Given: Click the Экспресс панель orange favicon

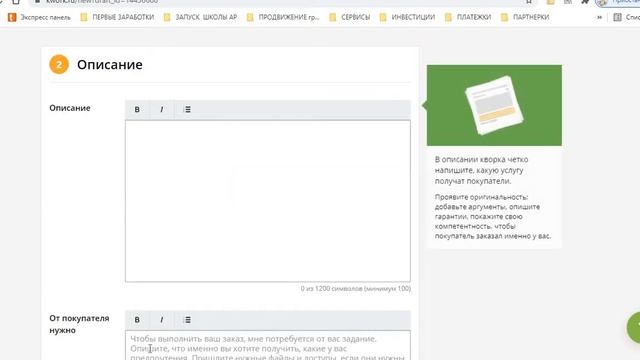Looking at the screenshot, I should [12, 17].
